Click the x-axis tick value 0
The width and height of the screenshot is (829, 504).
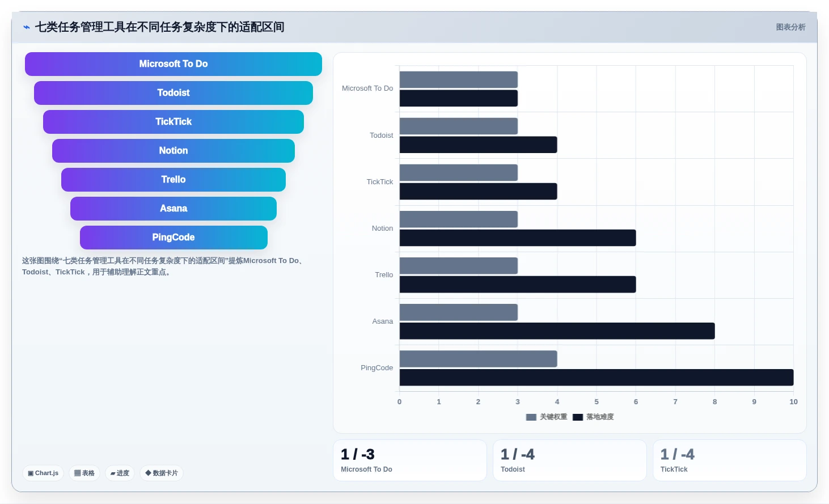pyautogui.click(x=399, y=402)
